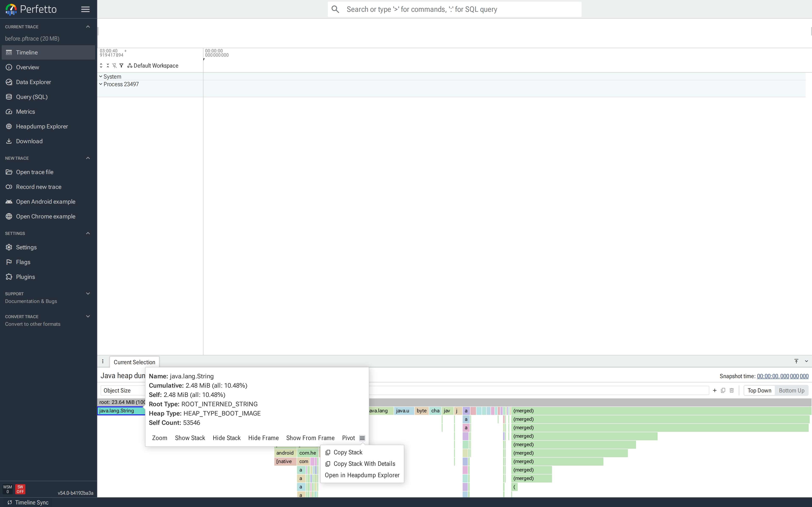The width and height of the screenshot is (812, 507).
Task: Collapse Process 23497 group
Action: tap(101, 84)
